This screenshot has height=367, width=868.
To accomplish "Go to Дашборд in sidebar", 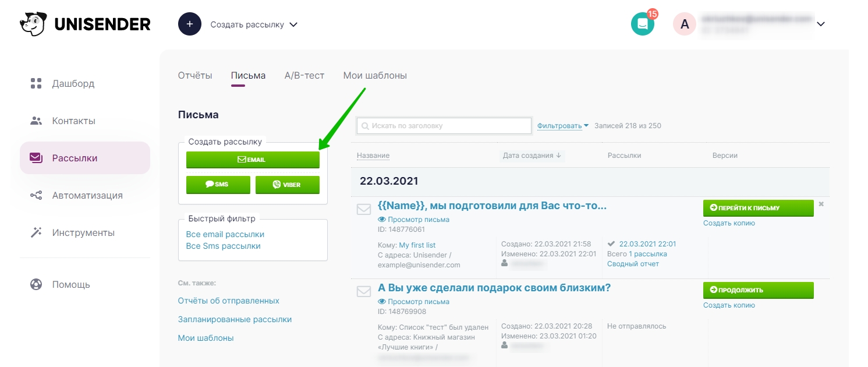I will tap(85, 83).
